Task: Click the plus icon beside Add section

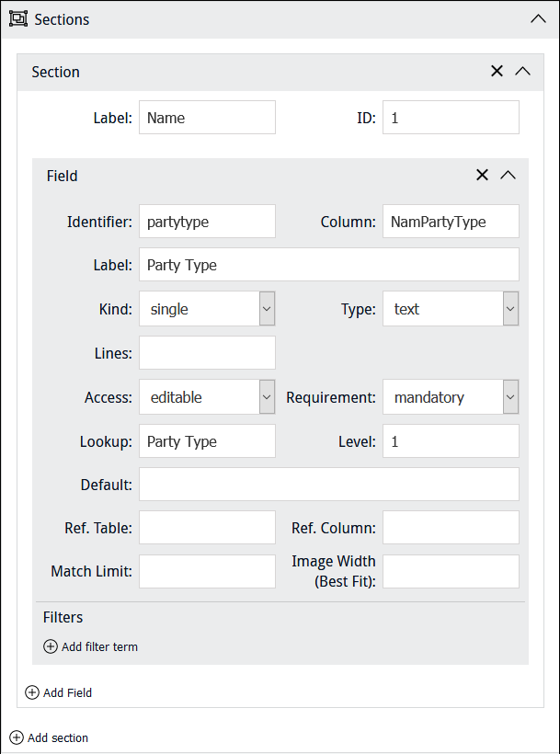Action: [x=17, y=737]
